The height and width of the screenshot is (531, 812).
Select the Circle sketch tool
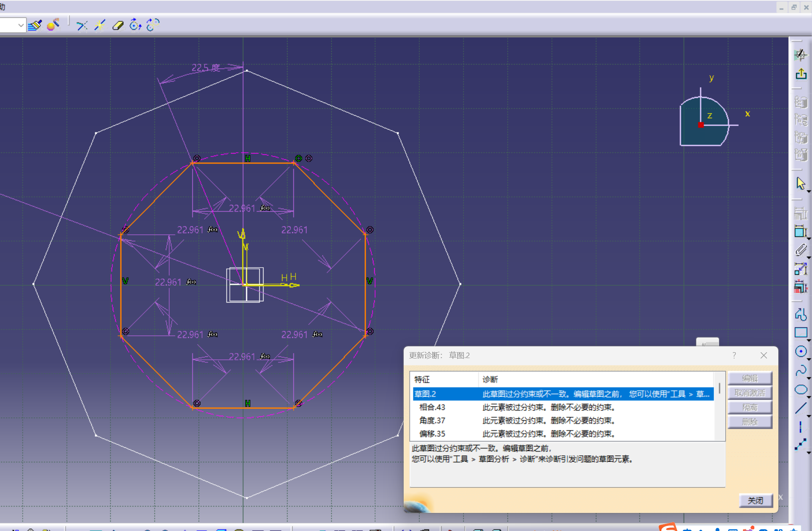801,351
